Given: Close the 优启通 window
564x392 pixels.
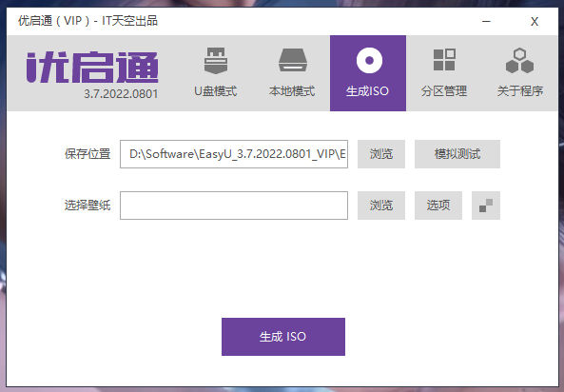Looking at the screenshot, I should click(x=535, y=22).
